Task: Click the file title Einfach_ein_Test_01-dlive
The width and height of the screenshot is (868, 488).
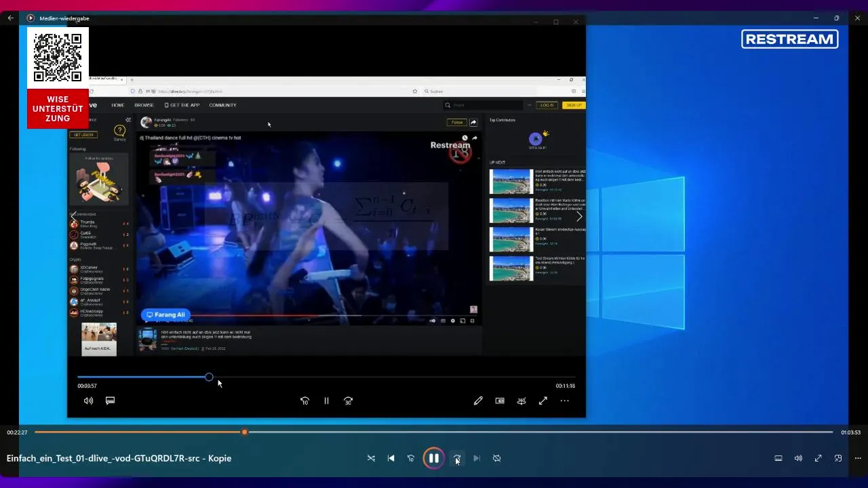Action: (119, 458)
